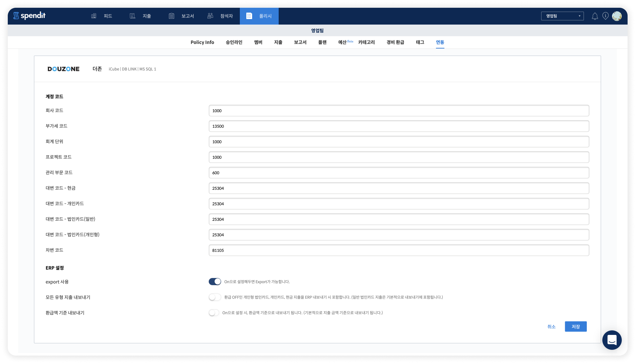Open the 참석자 attendees icon
Image resolution: width=636 pixels, height=364 pixels.
pyautogui.click(x=210, y=16)
